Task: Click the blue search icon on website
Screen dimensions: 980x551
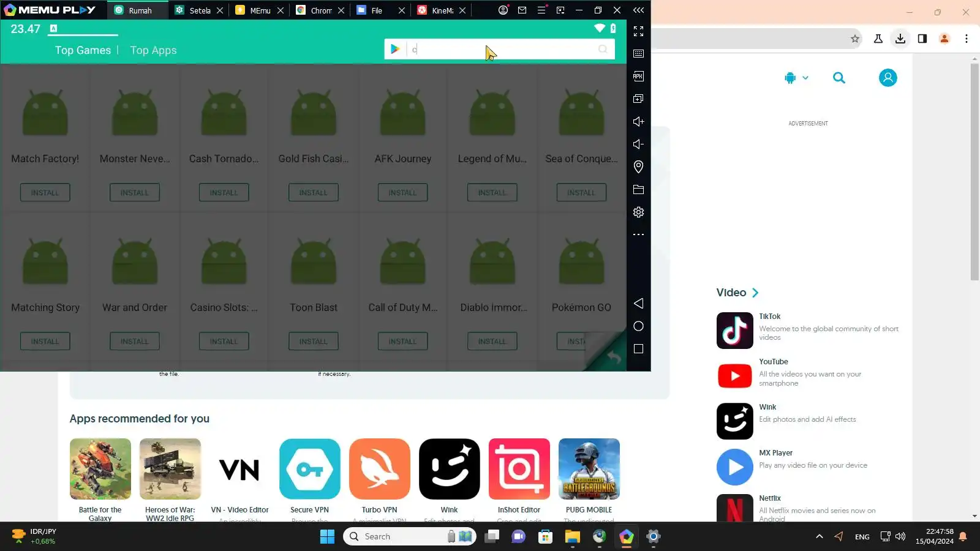Action: tap(839, 78)
